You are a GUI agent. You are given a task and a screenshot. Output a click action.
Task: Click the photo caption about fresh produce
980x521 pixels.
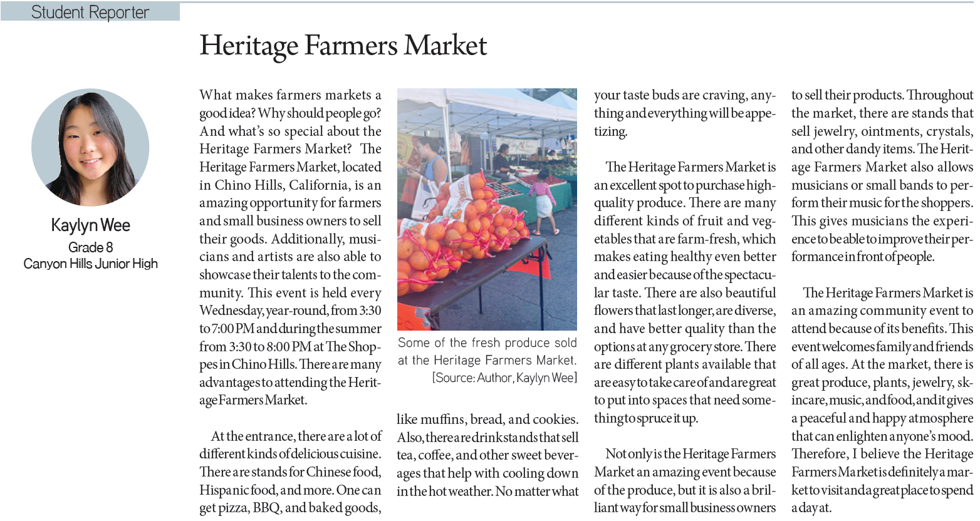click(487, 351)
